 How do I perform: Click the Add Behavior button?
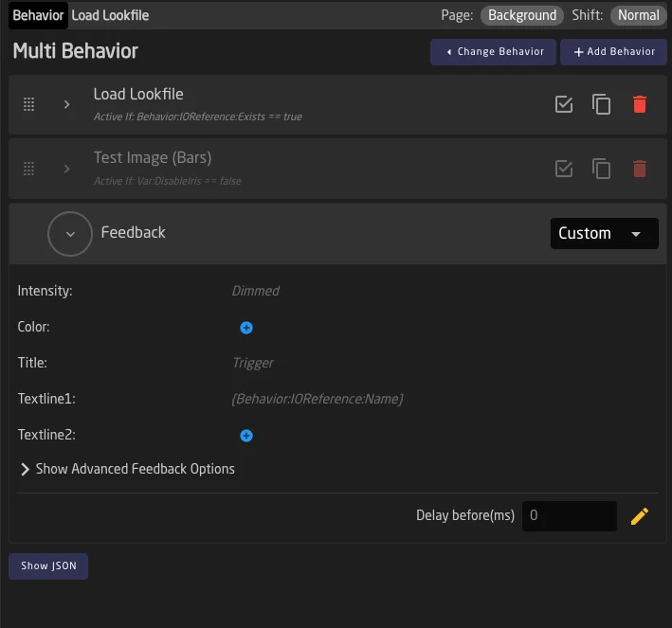click(614, 52)
